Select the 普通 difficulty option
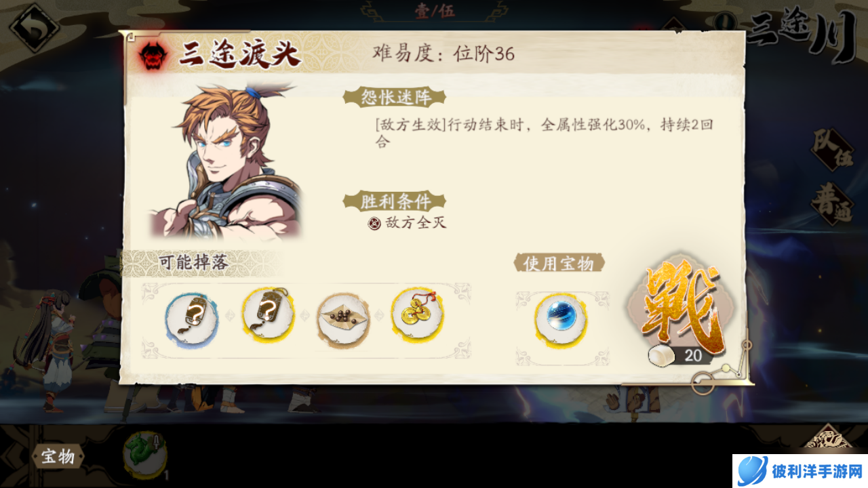The image size is (868, 488). [833, 203]
